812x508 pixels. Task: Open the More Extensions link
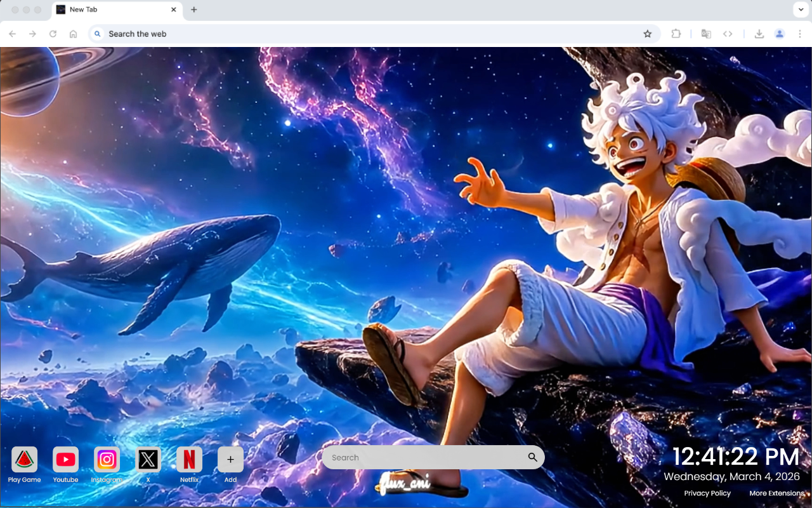click(x=777, y=493)
